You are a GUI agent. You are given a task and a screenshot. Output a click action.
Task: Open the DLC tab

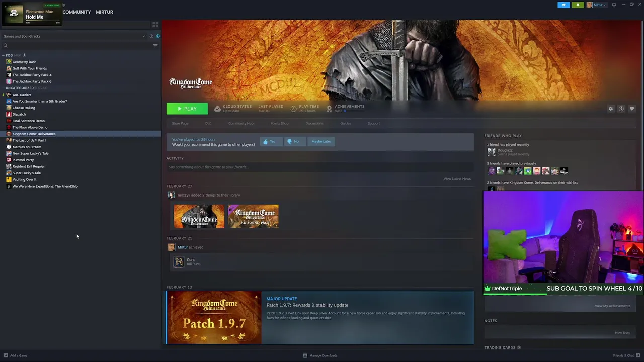pos(208,123)
